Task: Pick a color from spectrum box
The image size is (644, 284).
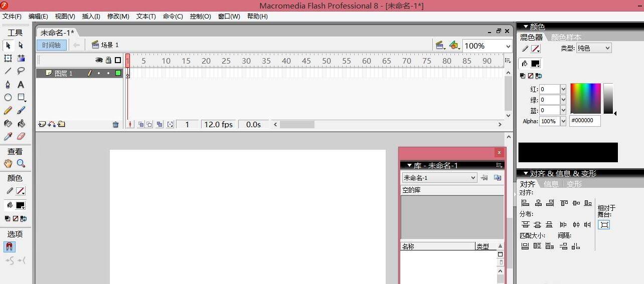Action: [585, 98]
